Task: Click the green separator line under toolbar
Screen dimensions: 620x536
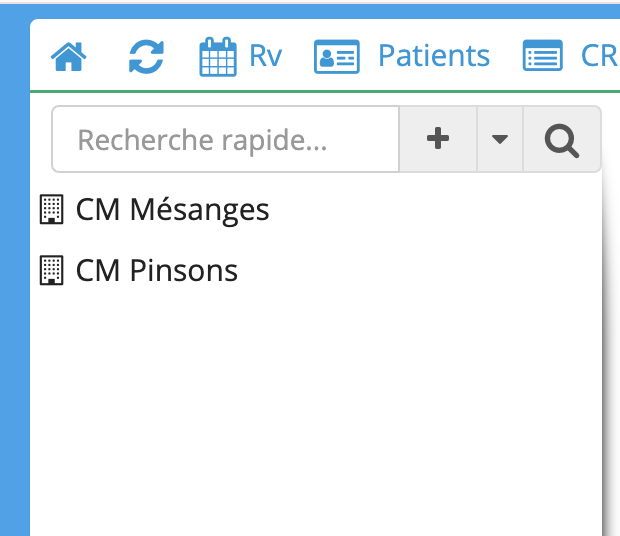Action: [x=325, y=91]
